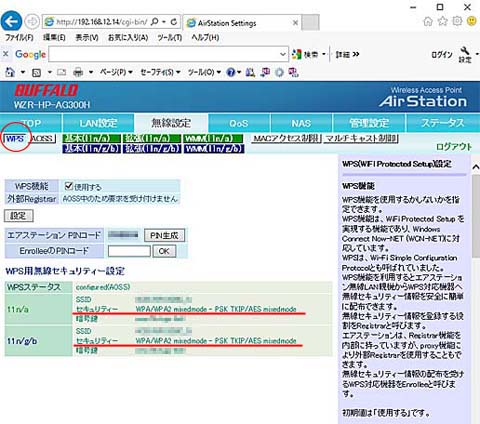Open 拡張(11n/a) settings link

point(152,138)
